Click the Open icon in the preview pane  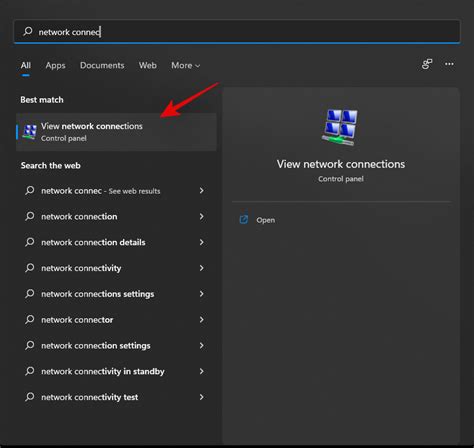(244, 220)
